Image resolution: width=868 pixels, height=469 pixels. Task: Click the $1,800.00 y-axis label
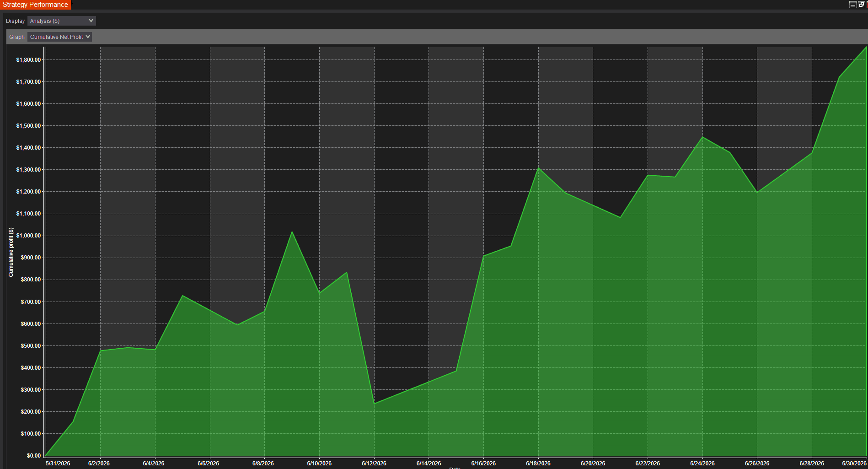click(x=28, y=60)
